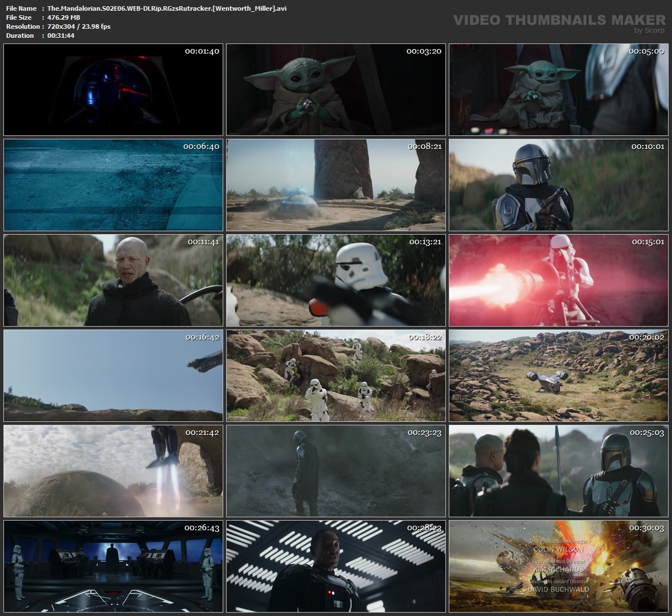Viewport: 672px width, 616px height.
Task: Click the File Size label
Action: click(19, 17)
